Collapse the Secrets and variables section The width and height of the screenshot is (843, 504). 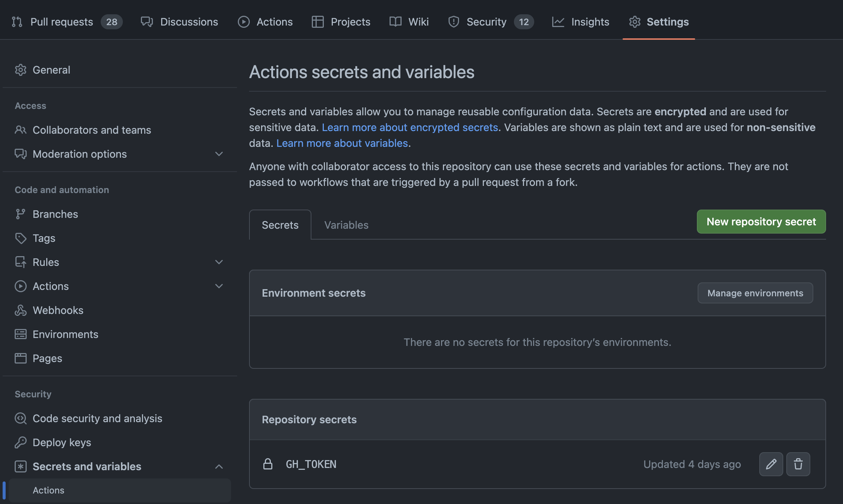click(x=219, y=466)
